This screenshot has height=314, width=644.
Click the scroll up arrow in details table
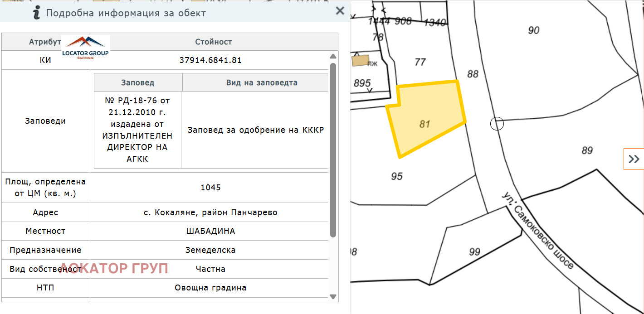pyautogui.click(x=333, y=56)
